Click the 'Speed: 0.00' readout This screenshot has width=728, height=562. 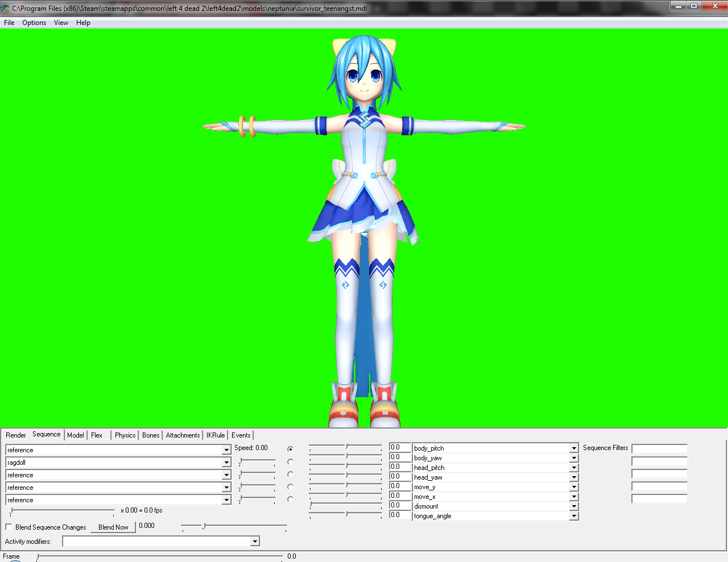click(x=251, y=448)
